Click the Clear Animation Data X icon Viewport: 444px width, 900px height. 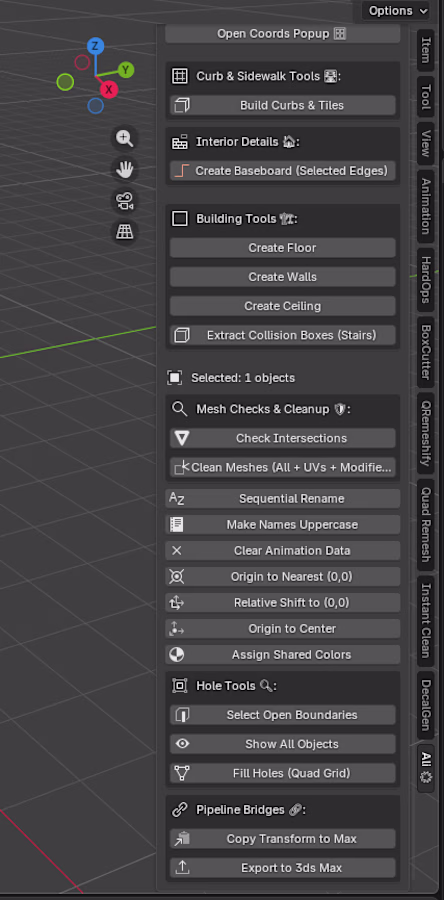177,550
